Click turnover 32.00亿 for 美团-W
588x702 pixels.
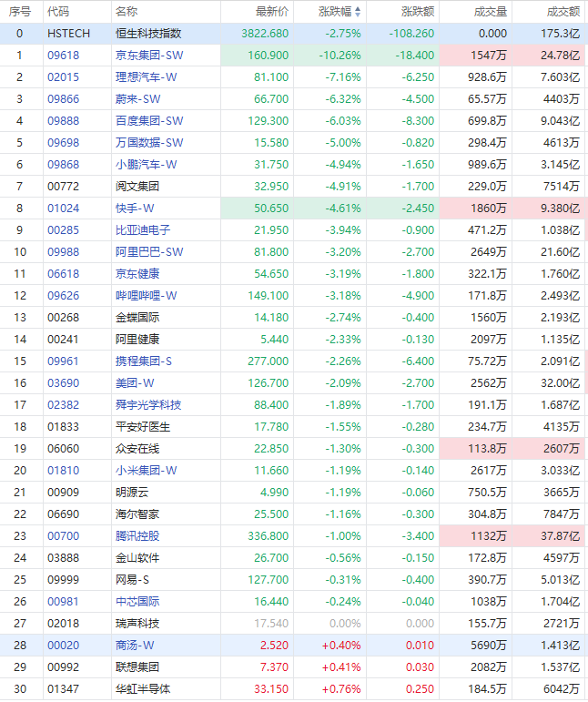click(x=561, y=383)
